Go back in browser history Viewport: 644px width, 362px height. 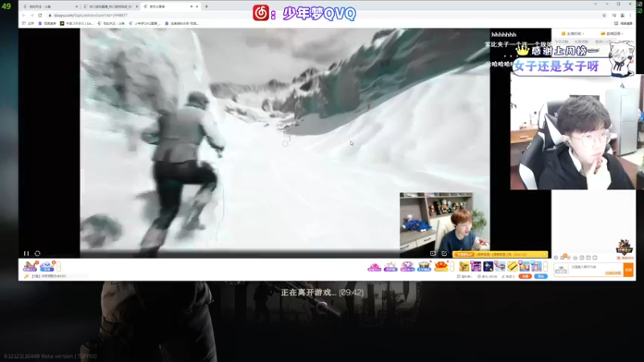tap(24, 15)
